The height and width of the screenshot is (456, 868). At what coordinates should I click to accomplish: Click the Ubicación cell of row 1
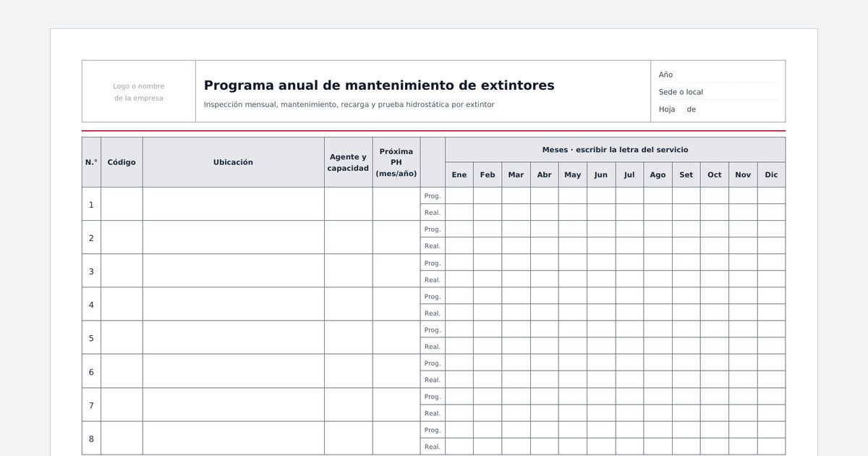(x=234, y=204)
